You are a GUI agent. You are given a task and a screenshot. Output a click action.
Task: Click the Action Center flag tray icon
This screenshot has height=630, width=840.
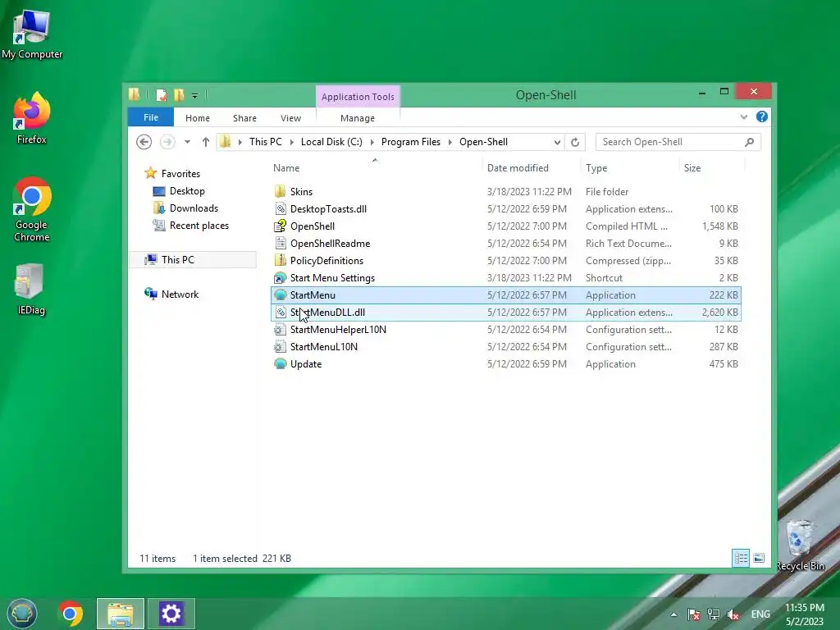pyautogui.click(x=693, y=614)
